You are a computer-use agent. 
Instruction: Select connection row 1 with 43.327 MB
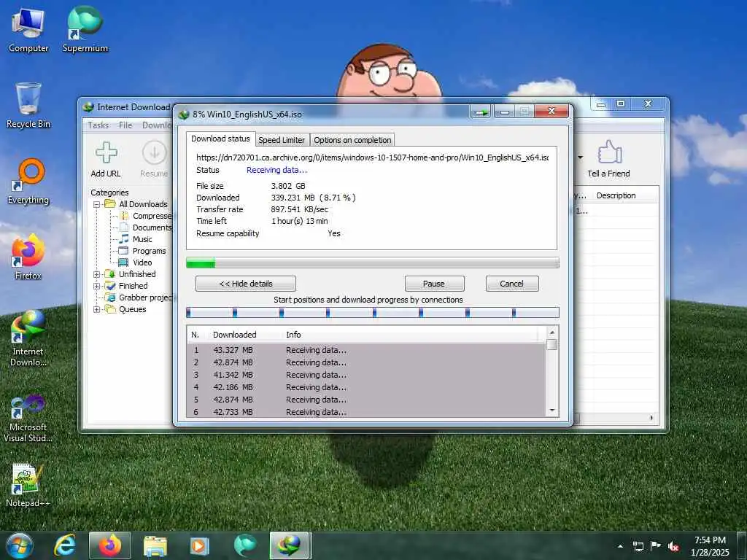click(x=366, y=350)
